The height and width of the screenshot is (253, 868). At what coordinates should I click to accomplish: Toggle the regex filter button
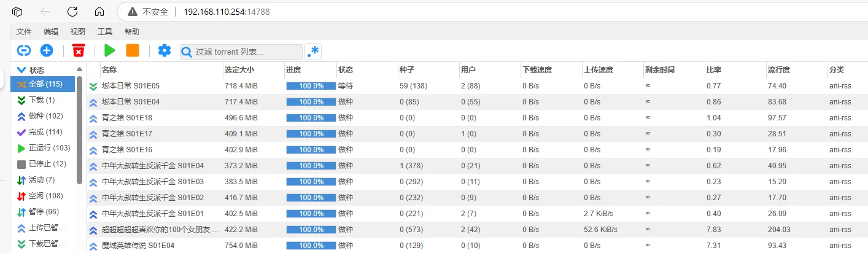pyautogui.click(x=313, y=52)
